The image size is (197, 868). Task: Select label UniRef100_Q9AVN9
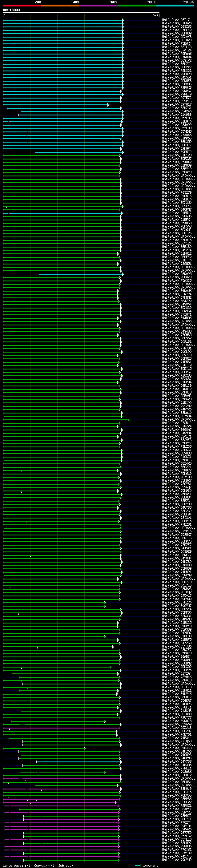pyautogui.click(x=177, y=860)
